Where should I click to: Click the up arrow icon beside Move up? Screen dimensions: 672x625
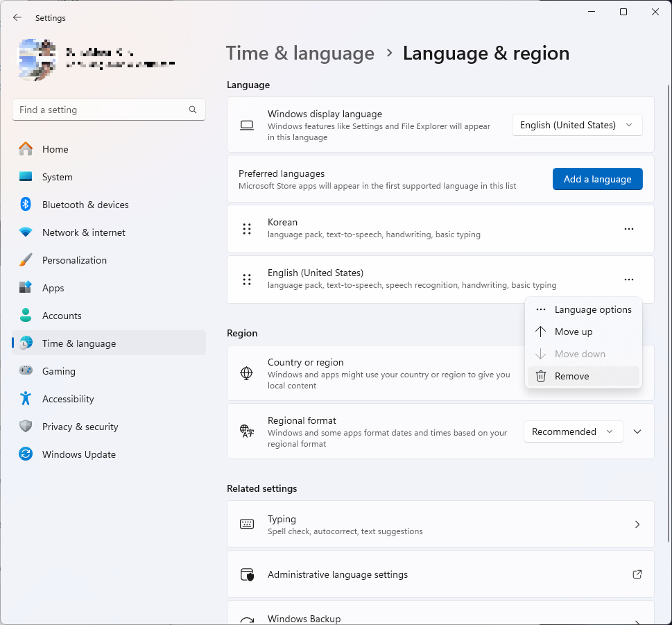pyautogui.click(x=541, y=332)
